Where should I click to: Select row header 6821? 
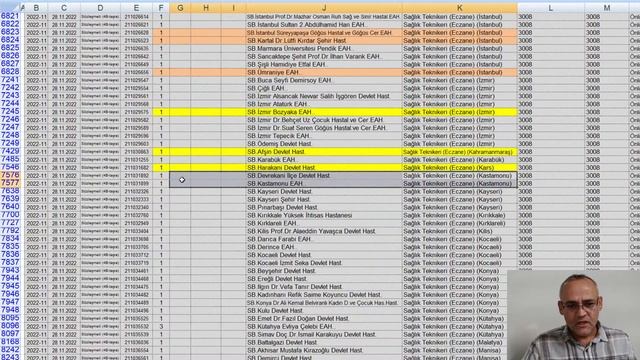point(10,16)
